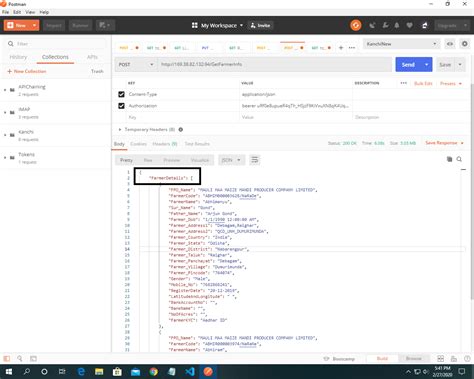
Task: Search within the response body
Action: [459, 159]
